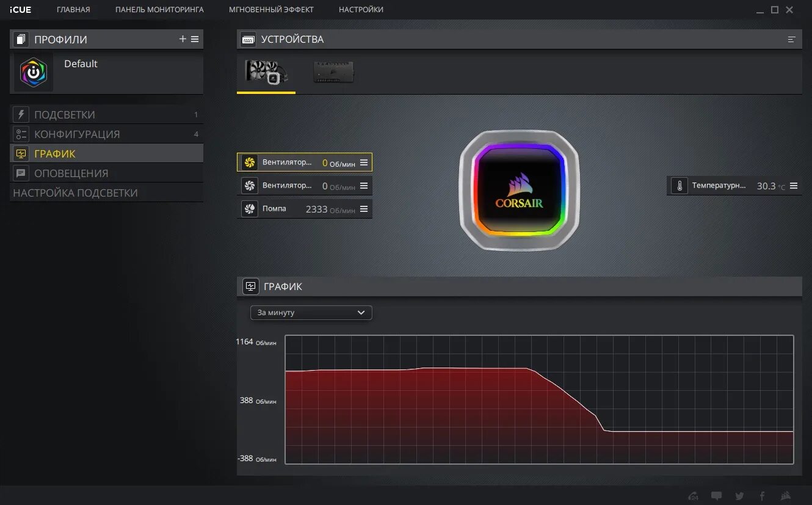Select the График section

[x=106, y=153]
